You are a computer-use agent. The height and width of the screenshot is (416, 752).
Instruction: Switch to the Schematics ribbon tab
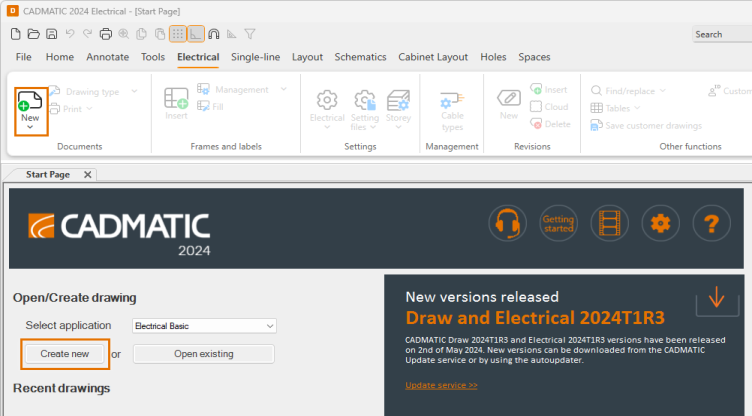point(361,57)
